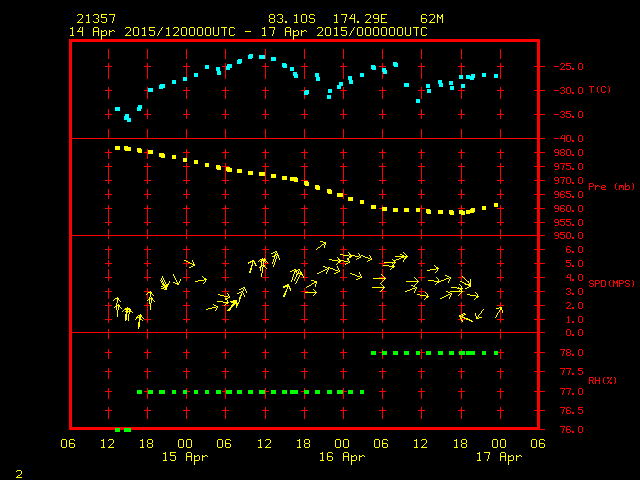Click the Pre (mb) pressure axis label
Image resolution: width=640 pixels, height=480 pixels.
611,187
